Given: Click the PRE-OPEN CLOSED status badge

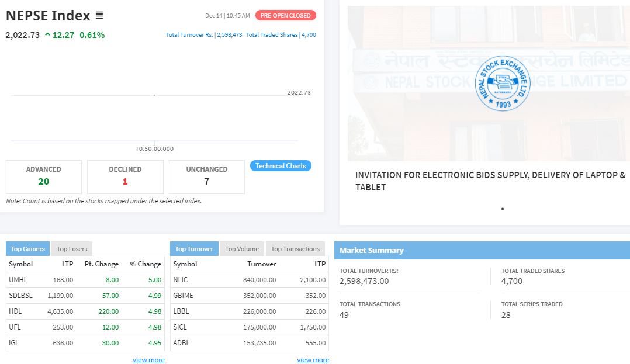Looking at the screenshot, I should pyautogui.click(x=285, y=15).
